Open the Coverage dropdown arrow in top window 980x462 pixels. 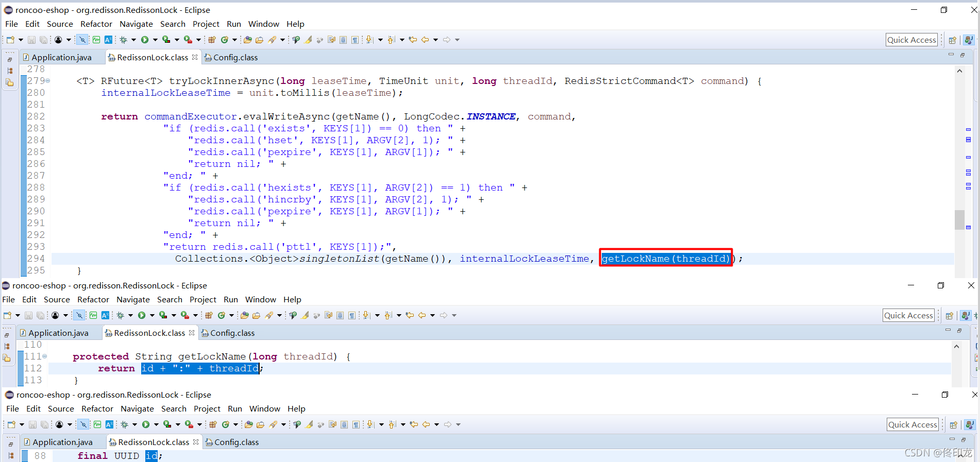(177, 40)
